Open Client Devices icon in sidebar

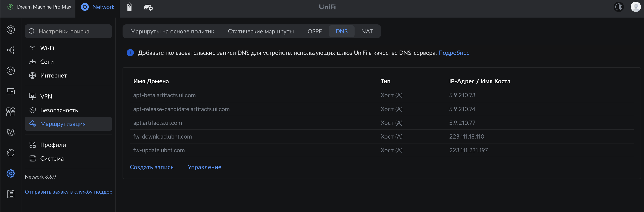(10, 91)
